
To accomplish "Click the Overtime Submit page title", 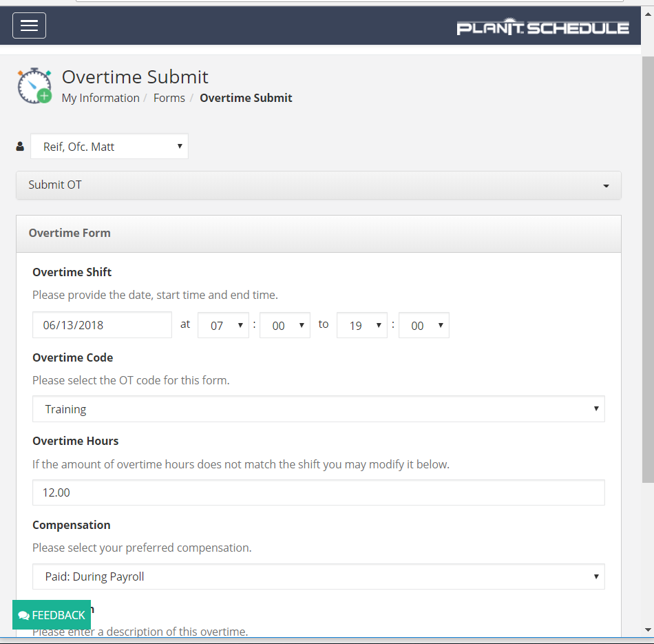I will (135, 77).
